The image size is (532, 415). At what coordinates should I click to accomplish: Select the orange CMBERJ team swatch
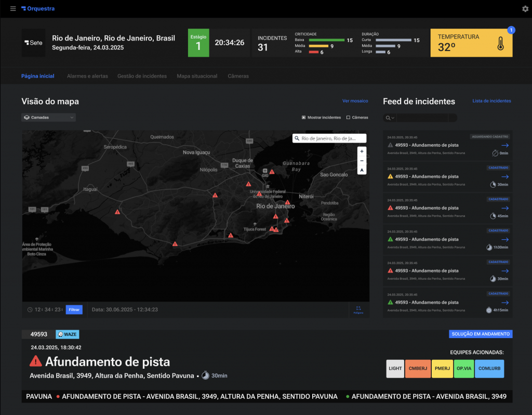[x=417, y=369]
